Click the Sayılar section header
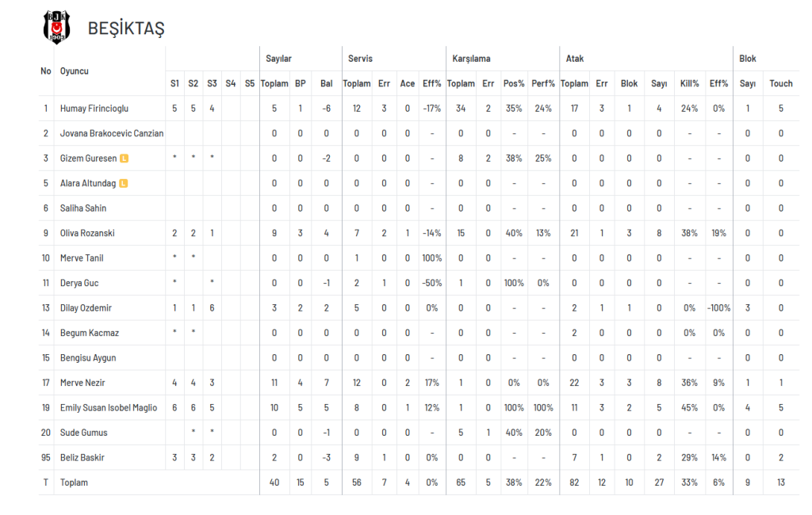This screenshot has width=812, height=515. [x=278, y=59]
